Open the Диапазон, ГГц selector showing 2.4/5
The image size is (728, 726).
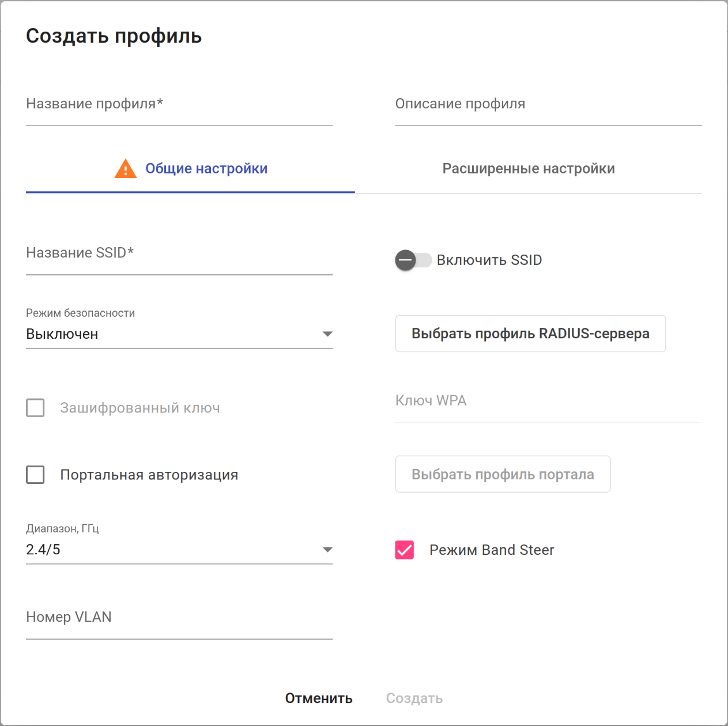coord(173,550)
